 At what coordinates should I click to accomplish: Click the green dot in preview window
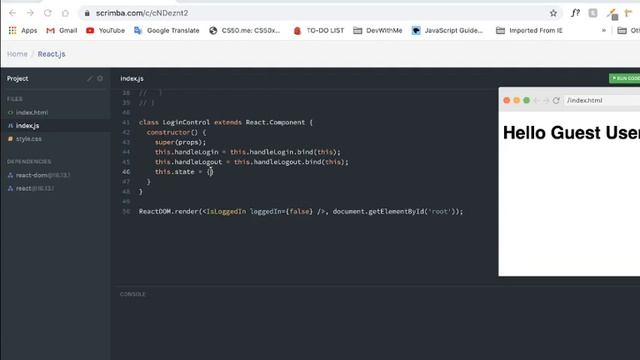click(x=527, y=100)
